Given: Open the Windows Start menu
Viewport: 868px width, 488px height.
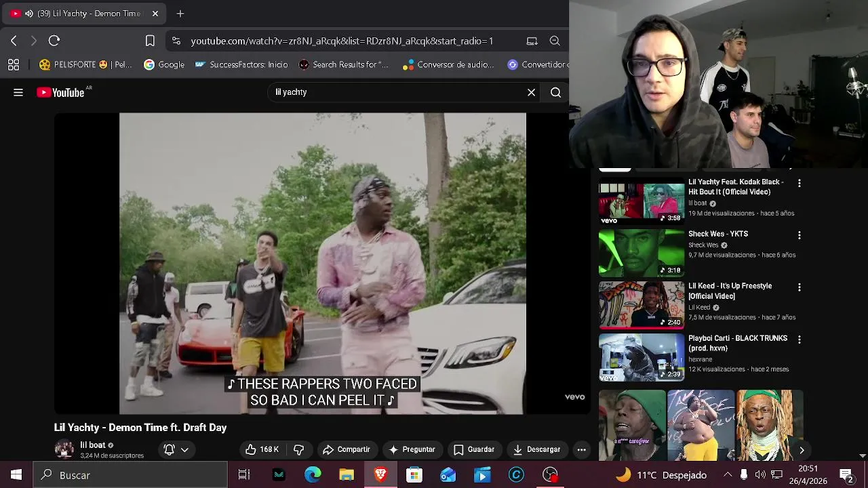Looking at the screenshot, I should [x=16, y=475].
